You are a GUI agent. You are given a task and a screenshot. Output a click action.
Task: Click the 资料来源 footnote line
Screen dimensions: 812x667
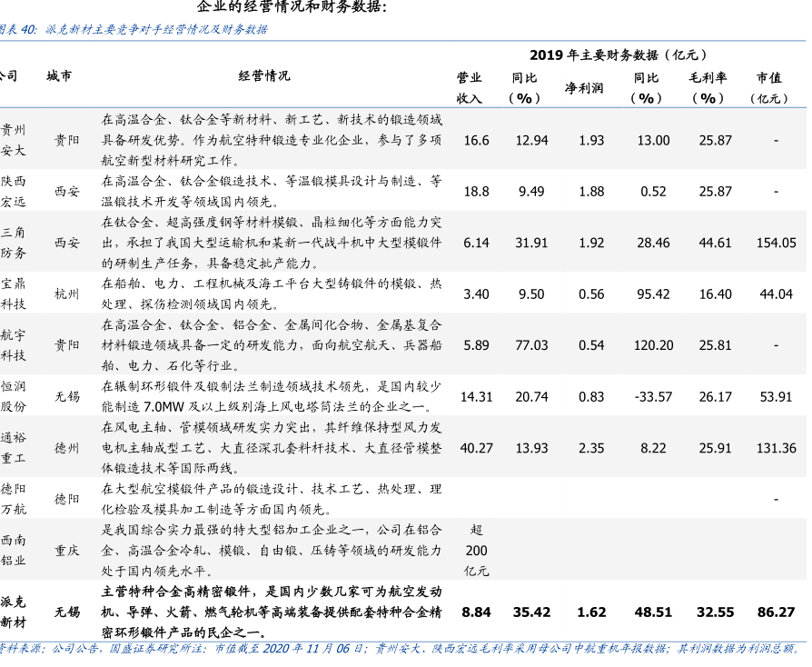[x=400, y=648]
